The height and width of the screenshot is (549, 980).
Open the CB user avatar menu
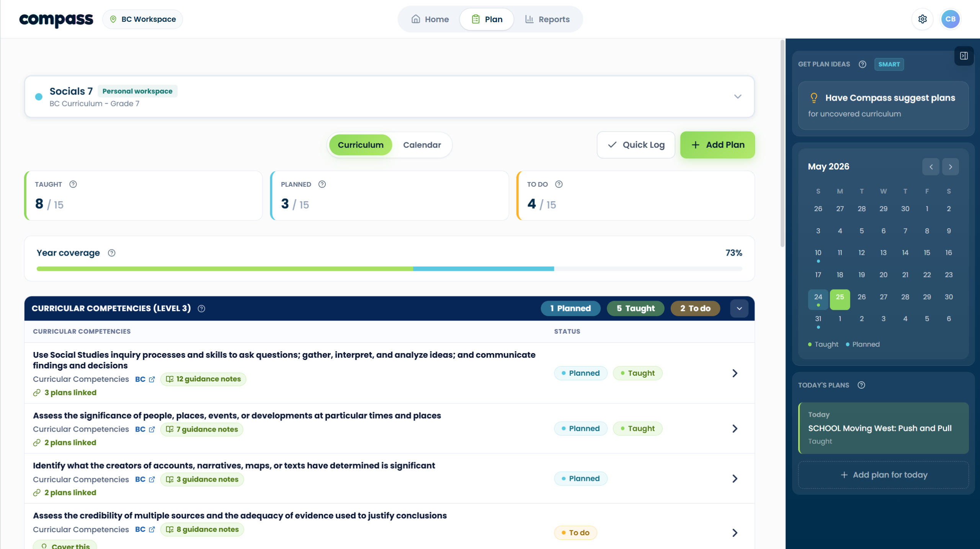pyautogui.click(x=950, y=19)
